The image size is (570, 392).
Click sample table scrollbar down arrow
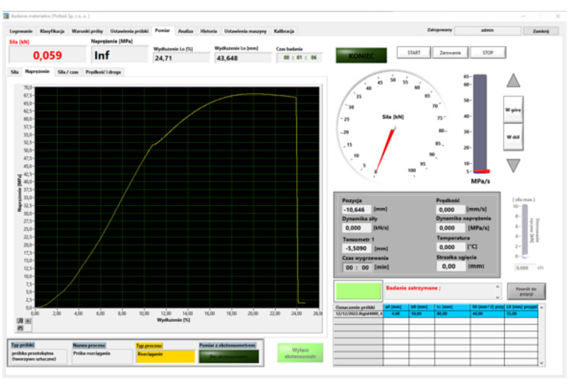point(542,362)
